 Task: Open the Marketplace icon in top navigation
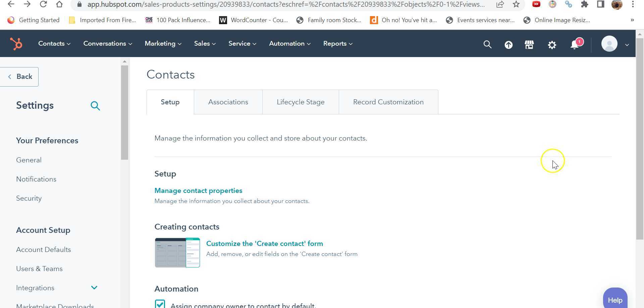[x=529, y=44]
